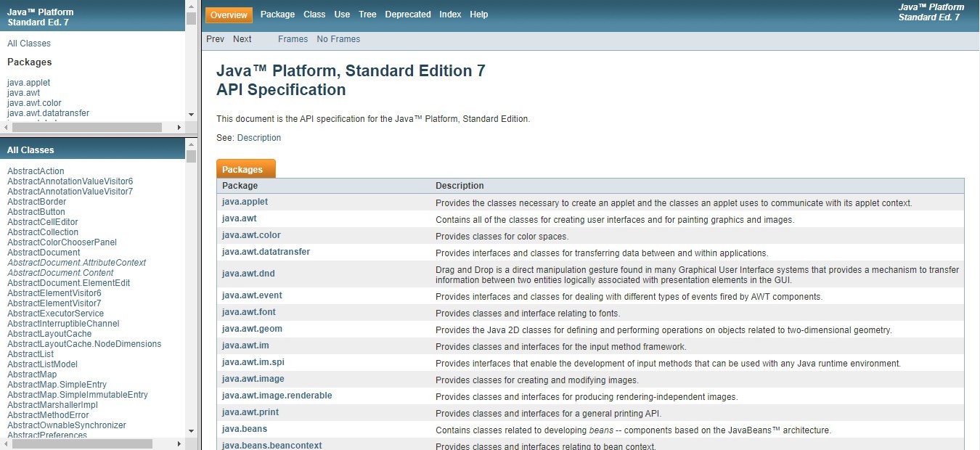Open the java.beans package from the table
The width and height of the screenshot is (980, 450).
(x=245, y=429)
